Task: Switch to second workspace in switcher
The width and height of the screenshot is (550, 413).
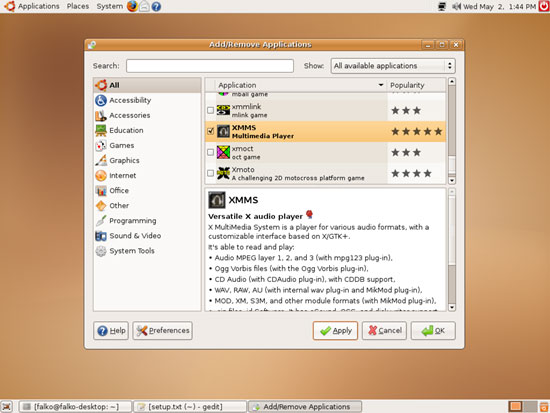Action: (x=530, y=407)
